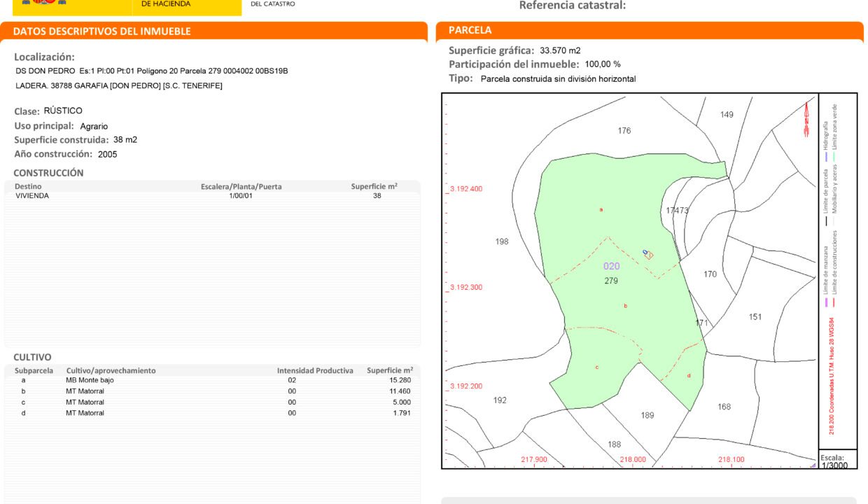Click the black Límite de parcela legend line
The image size is (868, 504).
click(826, 221)
